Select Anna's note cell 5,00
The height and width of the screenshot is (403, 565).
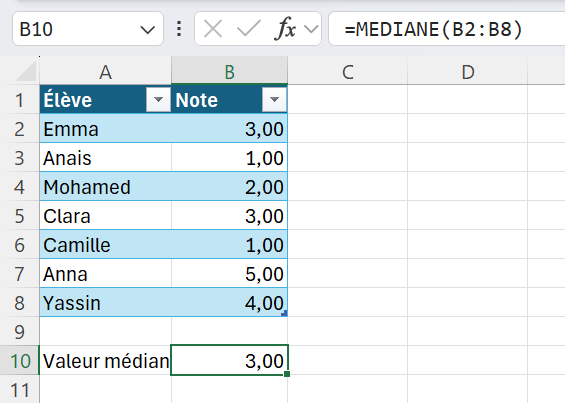230,274
